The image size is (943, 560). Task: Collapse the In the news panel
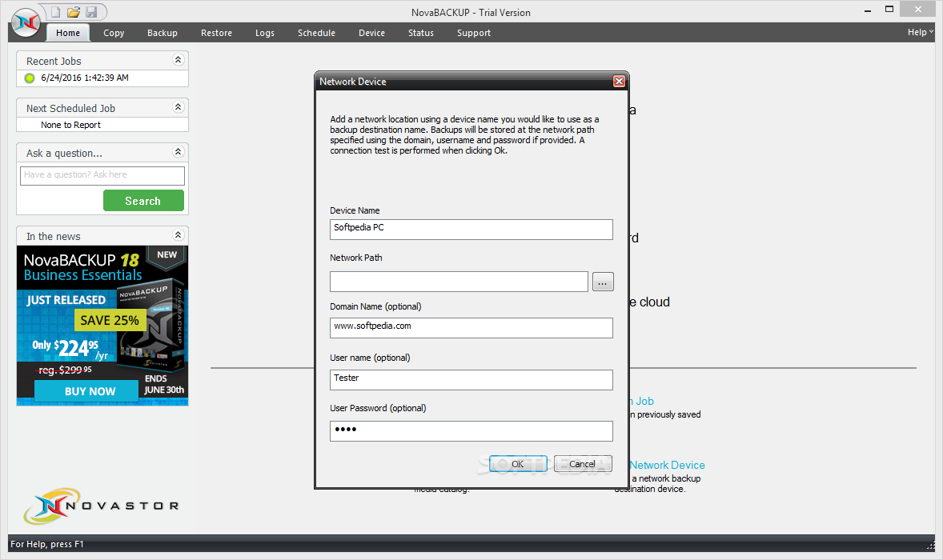[x=178, y=235]
